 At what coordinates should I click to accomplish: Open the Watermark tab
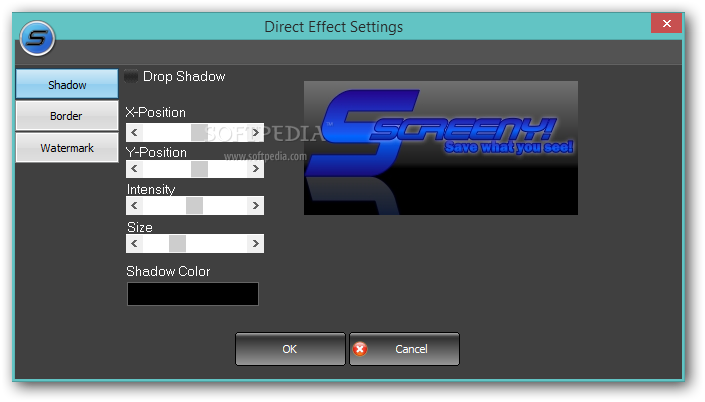[x=67, y=147]
